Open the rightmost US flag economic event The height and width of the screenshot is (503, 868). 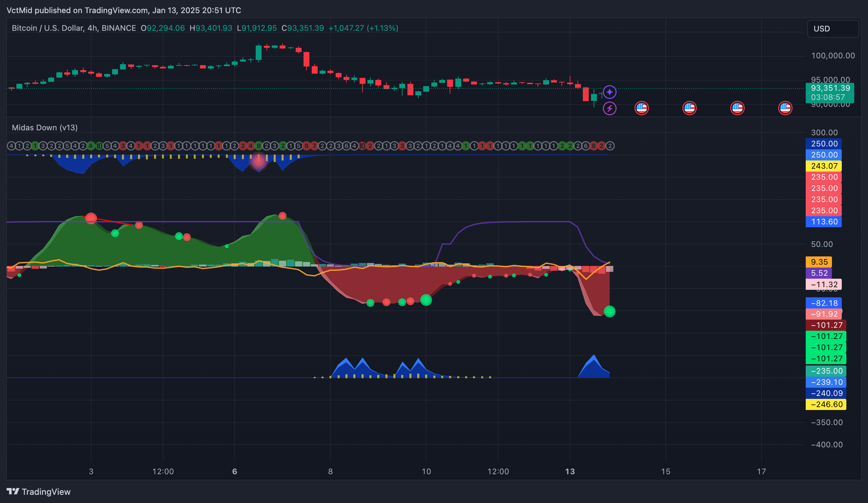click(785, 108)
